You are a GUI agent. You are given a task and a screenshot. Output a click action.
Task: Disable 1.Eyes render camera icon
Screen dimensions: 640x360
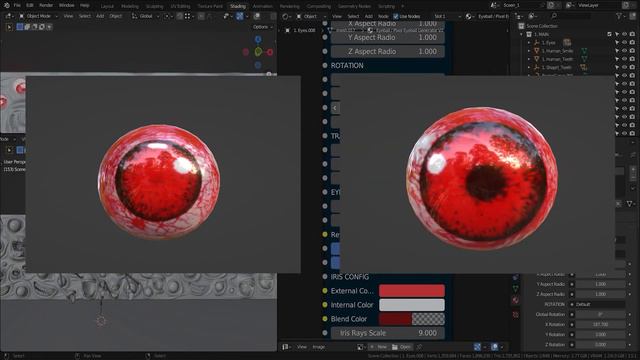point(632,42)
